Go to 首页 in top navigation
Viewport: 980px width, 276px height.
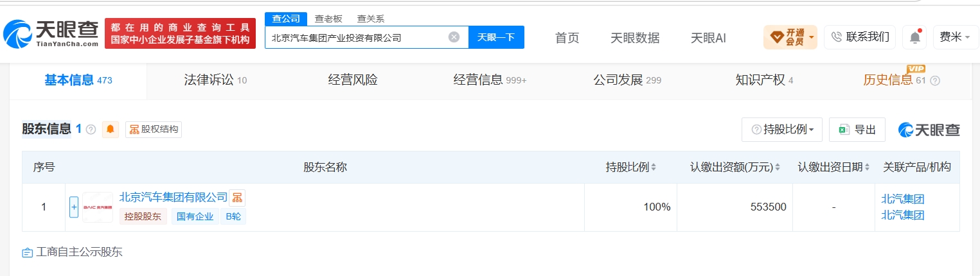click(567, 38)
